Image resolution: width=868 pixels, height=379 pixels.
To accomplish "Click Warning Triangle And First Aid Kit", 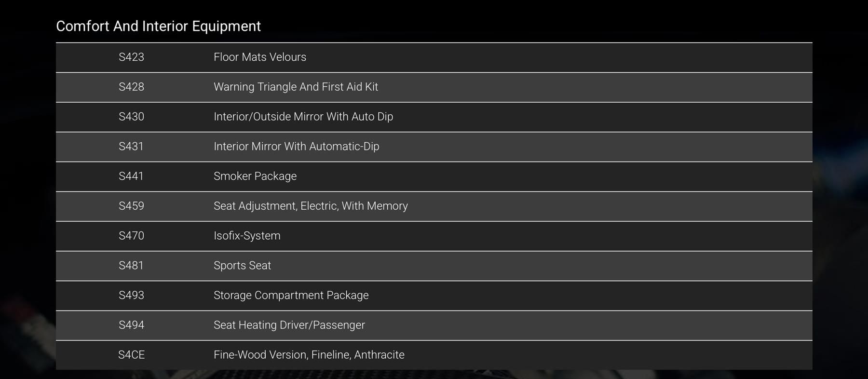I will pos(296,87).
